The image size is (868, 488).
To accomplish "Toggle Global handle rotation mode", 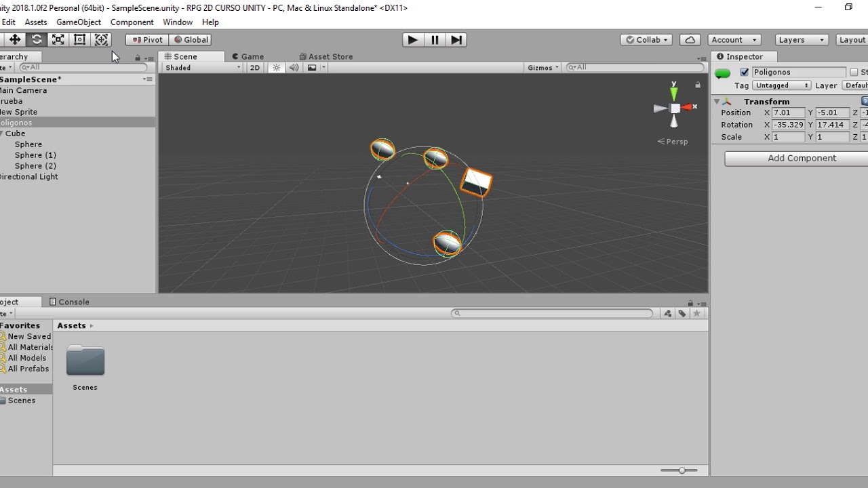I will (191, 40).
